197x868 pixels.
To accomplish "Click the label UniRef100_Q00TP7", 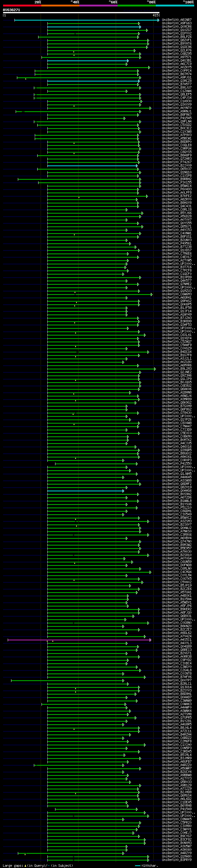I will tap(176, 680).
